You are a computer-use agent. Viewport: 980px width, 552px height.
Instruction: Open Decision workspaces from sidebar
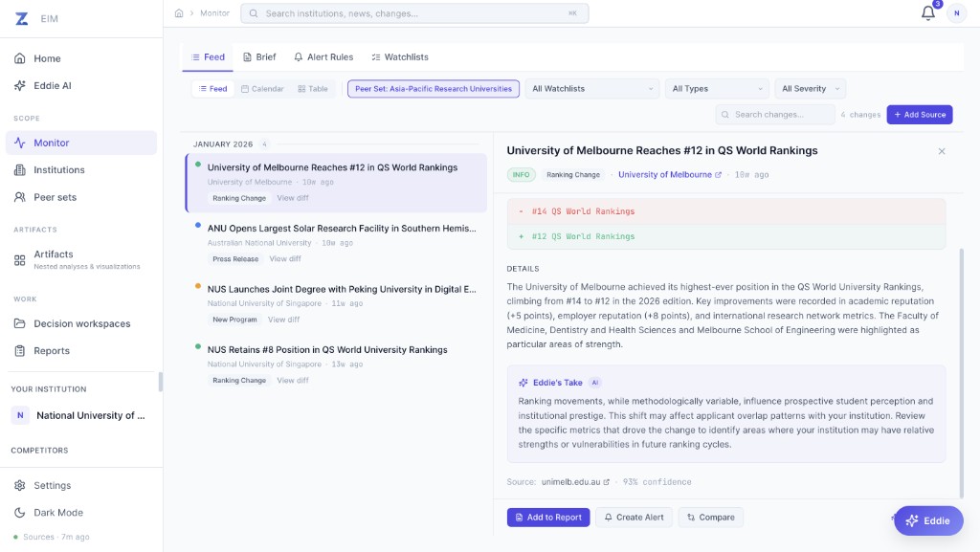tap(81, 323)
